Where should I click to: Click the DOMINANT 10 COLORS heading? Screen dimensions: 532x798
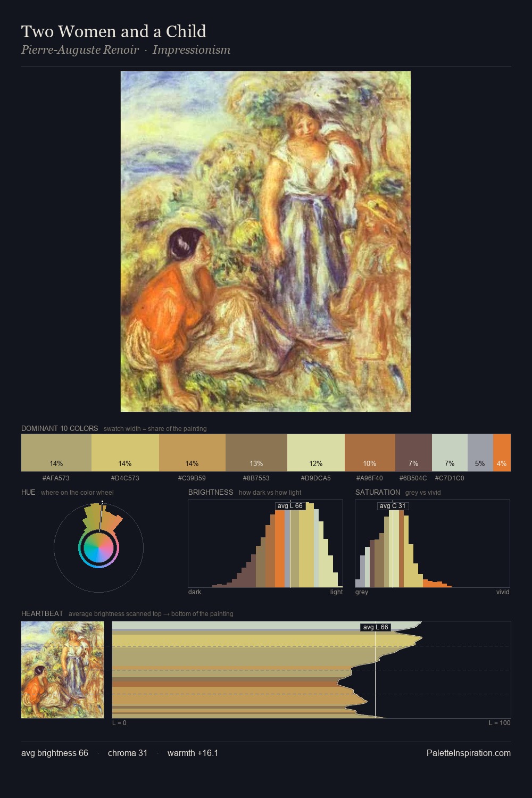point(60,428)
